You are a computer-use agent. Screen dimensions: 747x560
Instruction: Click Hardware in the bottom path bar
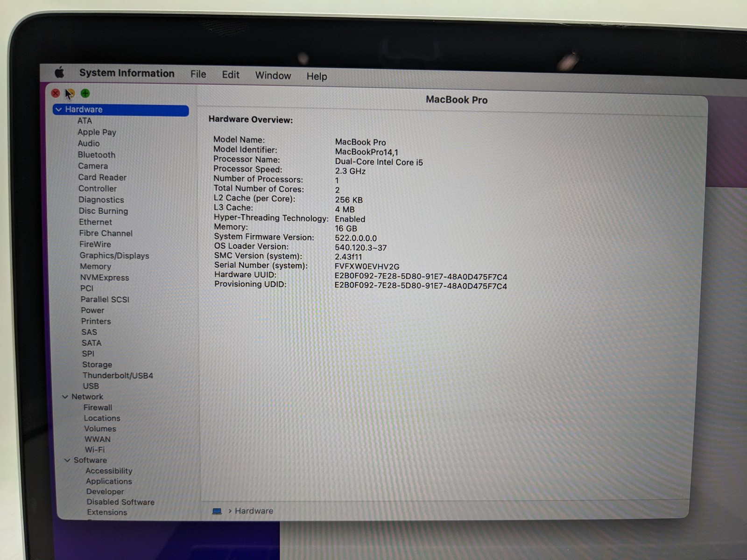[x=254, y=511]
